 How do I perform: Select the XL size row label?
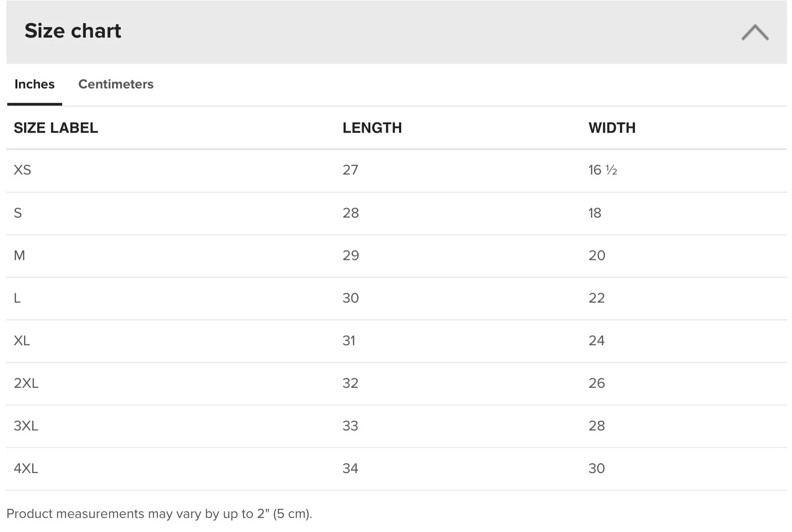pos(22,341)
